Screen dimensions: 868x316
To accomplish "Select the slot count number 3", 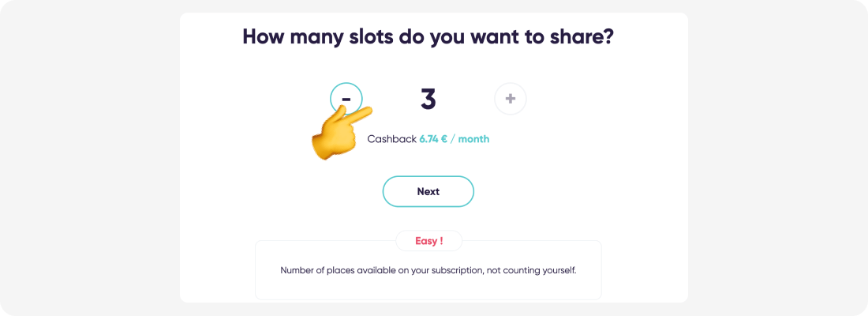I will (428, 99).
